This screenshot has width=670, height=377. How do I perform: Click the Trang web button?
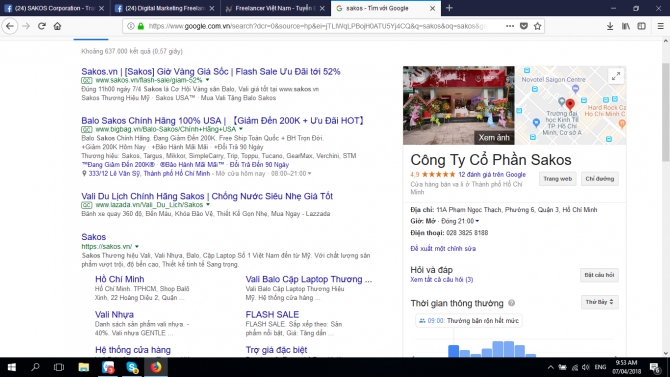pyautogui.click(x=558, y=179)
